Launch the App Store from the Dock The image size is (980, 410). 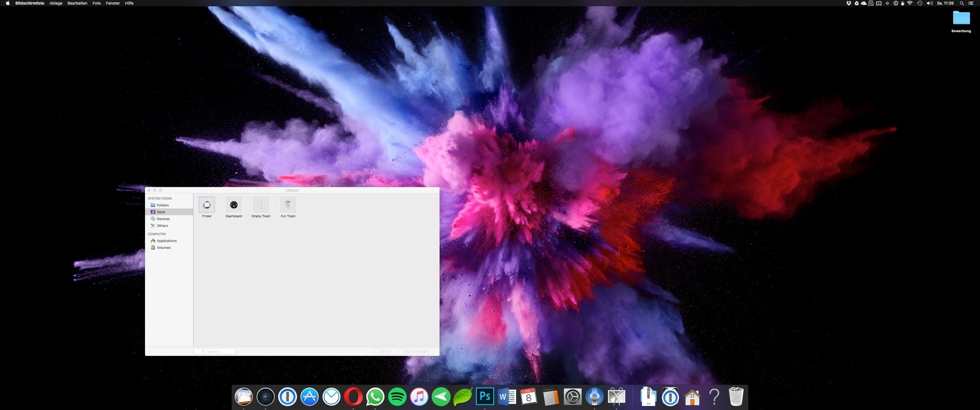click(x=309, y=397)
